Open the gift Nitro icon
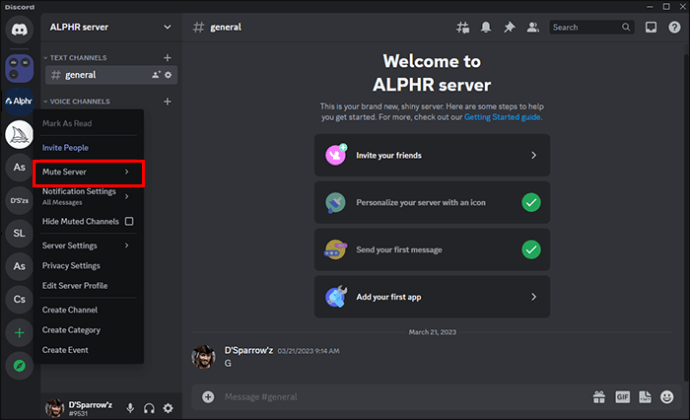Viewport: 690px width, 420px height. click(599, 397)
